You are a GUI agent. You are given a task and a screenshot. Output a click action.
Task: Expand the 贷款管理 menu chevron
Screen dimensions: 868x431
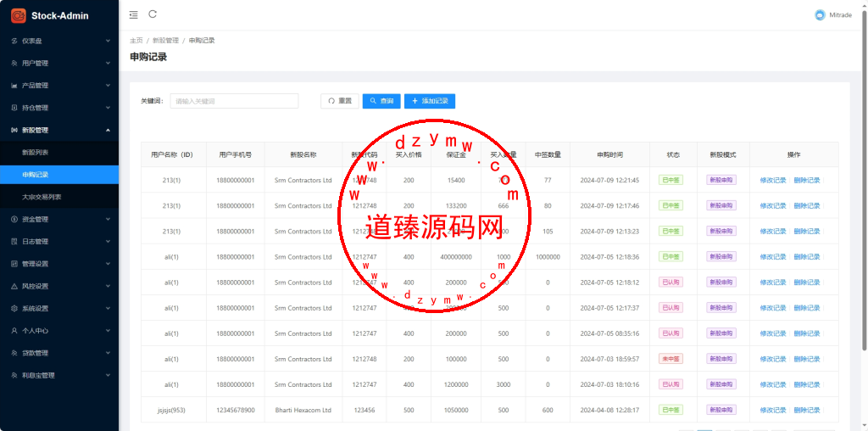[x=108, y=353]
